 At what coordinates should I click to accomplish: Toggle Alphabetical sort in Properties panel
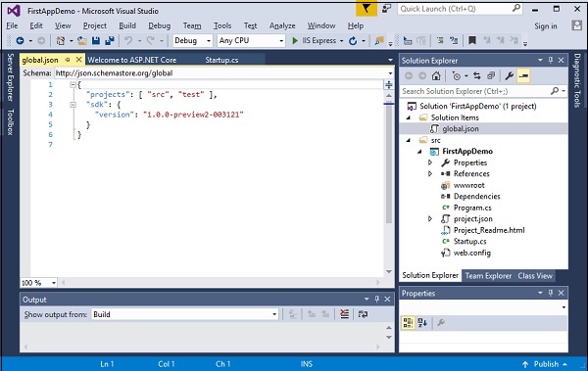(x=422, y=323)
